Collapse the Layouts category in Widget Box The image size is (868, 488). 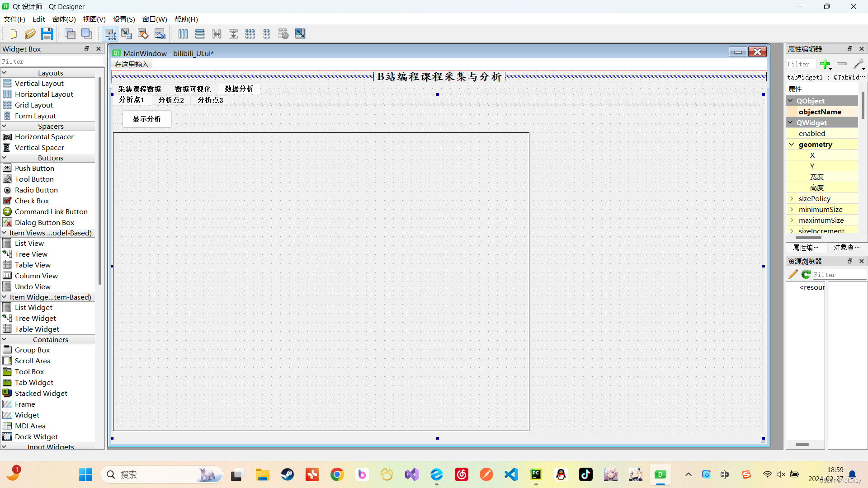click(4, 73)
